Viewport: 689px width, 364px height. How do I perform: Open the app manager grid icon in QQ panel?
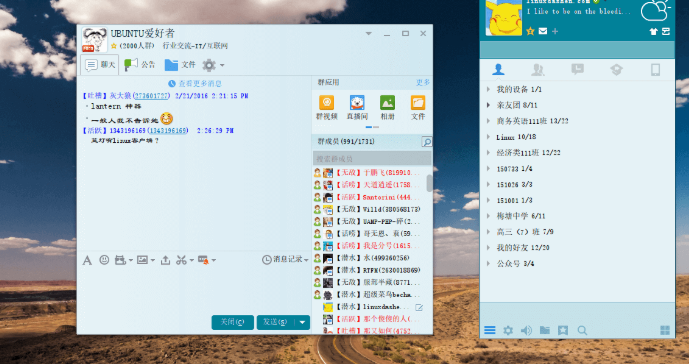[x=665, y=330]
